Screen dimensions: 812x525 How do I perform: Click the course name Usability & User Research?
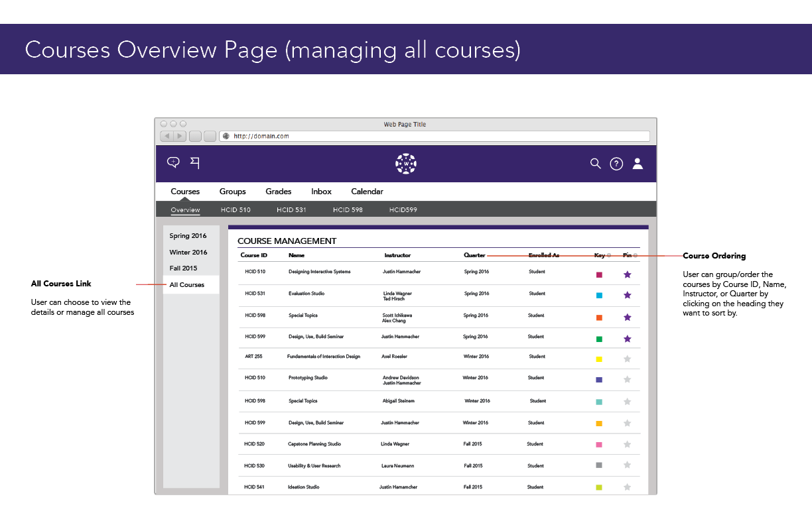(x=314, y=466)
